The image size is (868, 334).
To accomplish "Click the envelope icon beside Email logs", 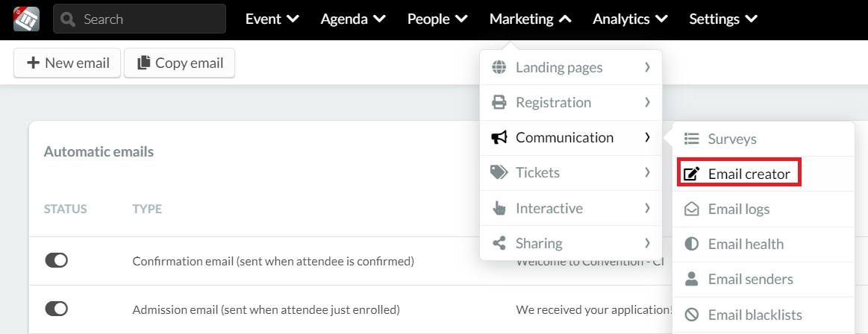I will pyautogui.click(x=691, y=209).
